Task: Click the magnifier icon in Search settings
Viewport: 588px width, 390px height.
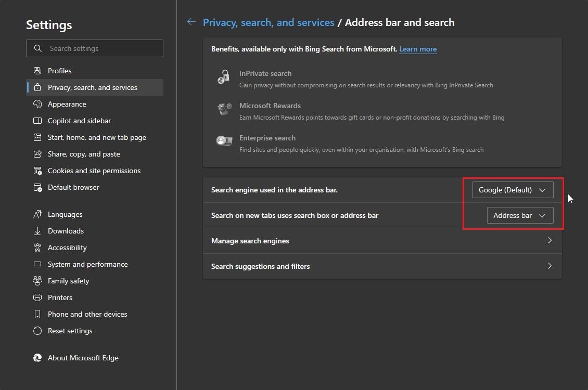Action: (38, 48)
